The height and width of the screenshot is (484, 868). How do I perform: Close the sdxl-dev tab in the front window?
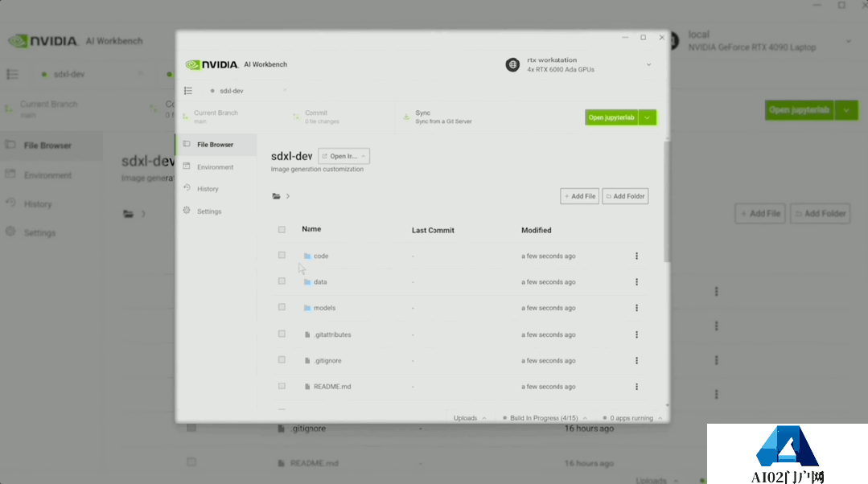tap(285, 90)
